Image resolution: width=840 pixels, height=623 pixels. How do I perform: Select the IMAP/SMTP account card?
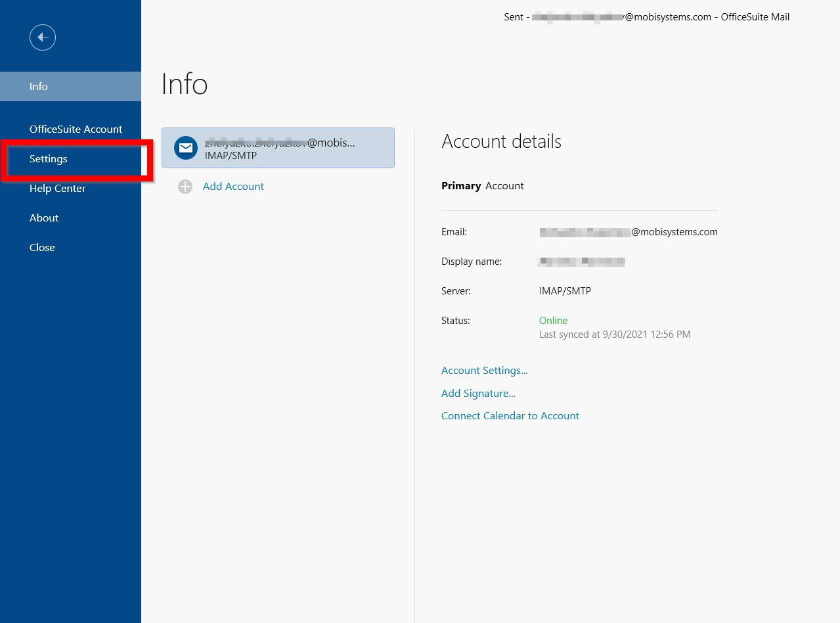(278, 148)
